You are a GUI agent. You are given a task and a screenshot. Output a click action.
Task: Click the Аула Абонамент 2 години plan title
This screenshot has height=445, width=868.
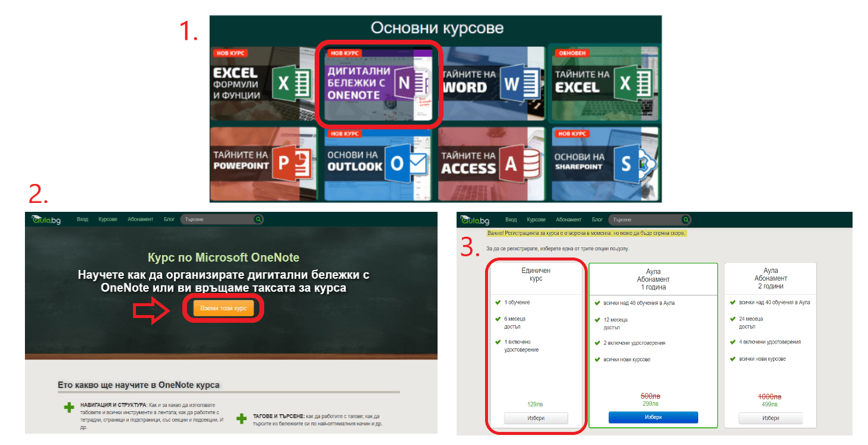pyautogui.click(x=771, y=278)
